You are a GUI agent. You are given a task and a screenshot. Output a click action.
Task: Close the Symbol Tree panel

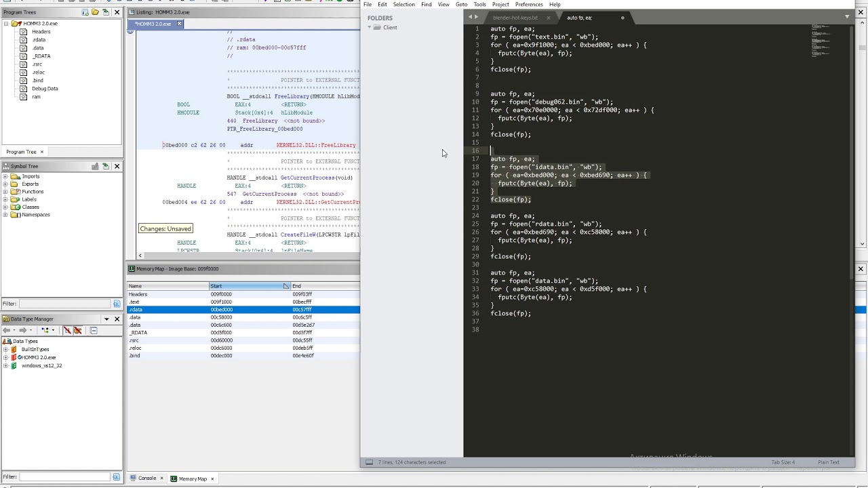[117, 166]
